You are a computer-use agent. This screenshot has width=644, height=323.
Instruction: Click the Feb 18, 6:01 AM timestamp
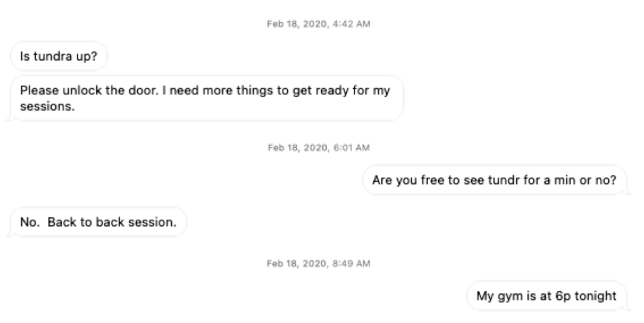click(322, 147)
